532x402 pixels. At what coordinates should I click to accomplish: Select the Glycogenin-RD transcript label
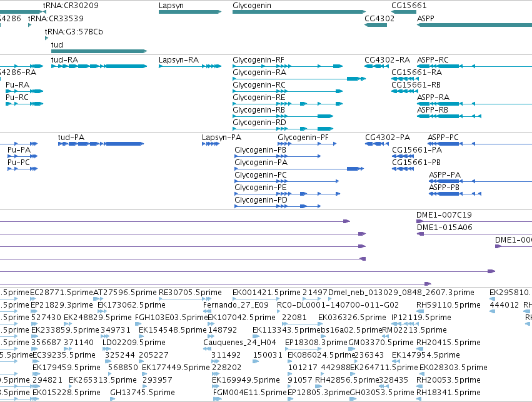coord(259,122)
